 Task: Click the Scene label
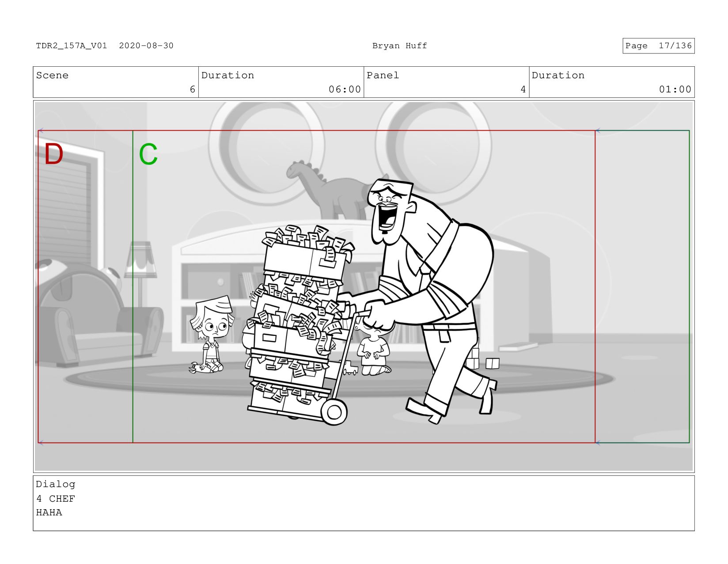coord(52,75)
